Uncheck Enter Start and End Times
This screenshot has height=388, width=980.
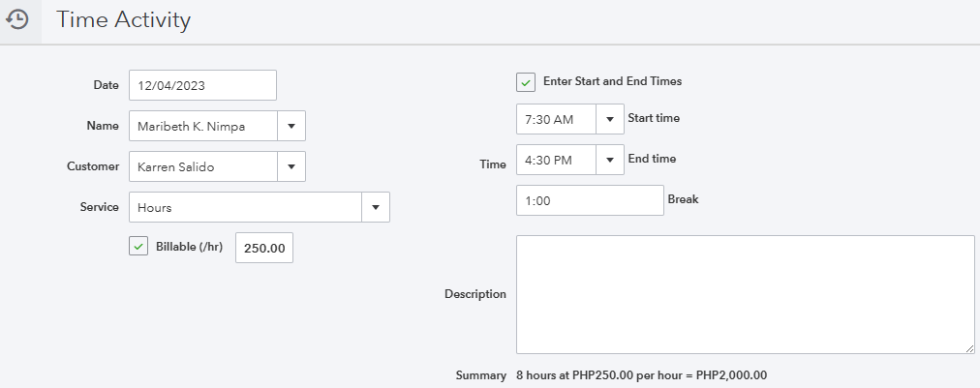coord(526,82)
